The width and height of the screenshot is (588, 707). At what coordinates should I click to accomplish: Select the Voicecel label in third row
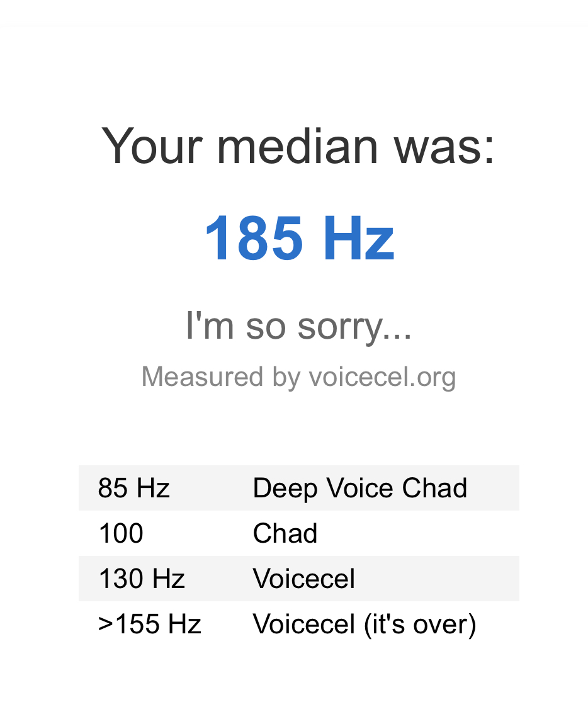pos(304,579)
